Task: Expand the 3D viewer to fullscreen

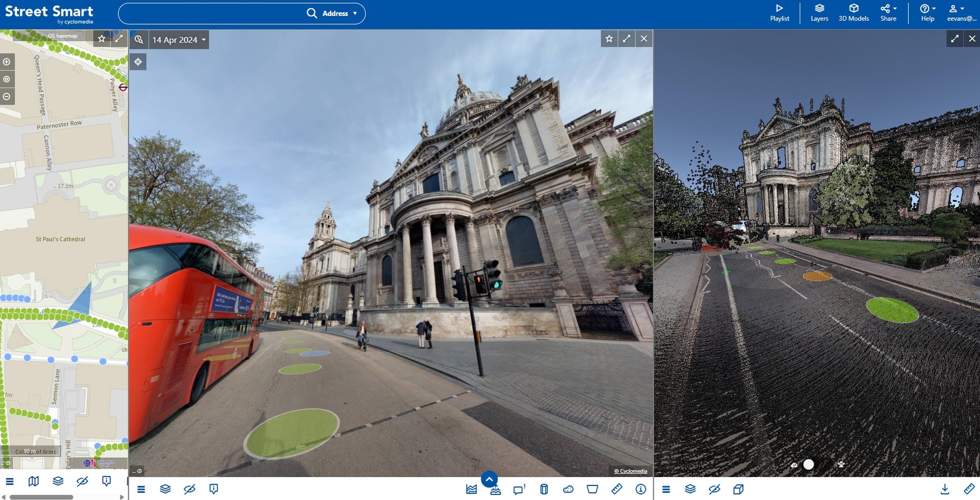Action: point(954,39)
